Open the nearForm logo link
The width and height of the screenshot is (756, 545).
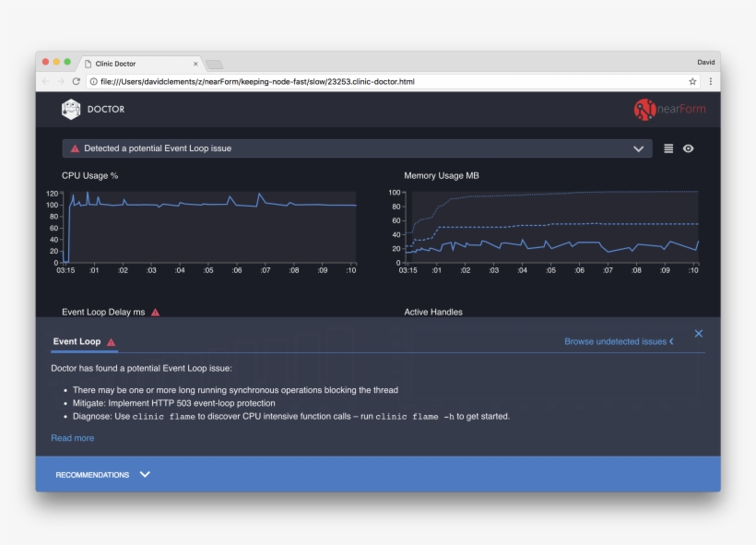(x=670, y=109)
